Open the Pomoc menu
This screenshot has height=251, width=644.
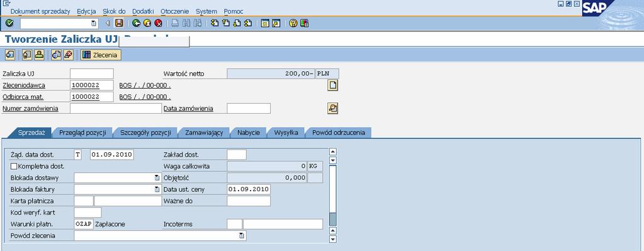coord(234,11)
